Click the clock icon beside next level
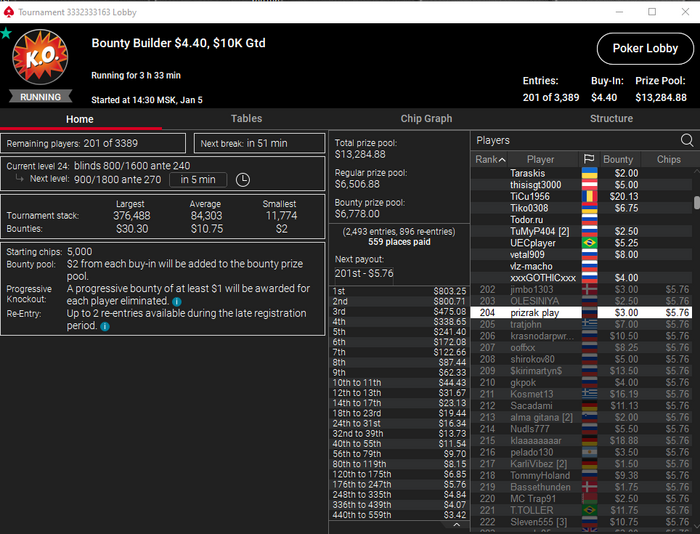The width and height of the screenshot is (700, 534). (x=242, y=179)
